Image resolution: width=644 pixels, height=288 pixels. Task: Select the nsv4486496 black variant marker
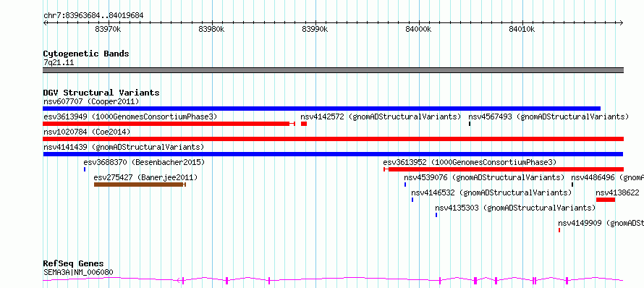coord(572,185)
